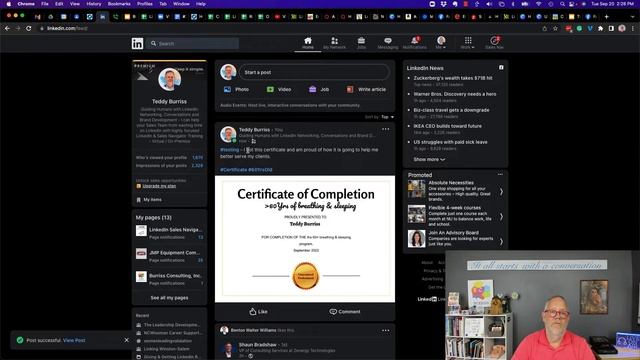This screenshot has width=640, height=360.
Task: Change feed sort order Top dropdown
Action: pos(387,117)
